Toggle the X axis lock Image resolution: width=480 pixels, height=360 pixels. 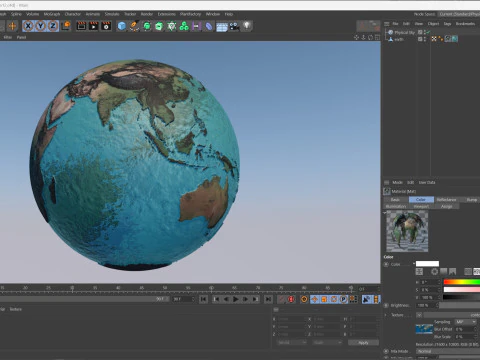28,26
